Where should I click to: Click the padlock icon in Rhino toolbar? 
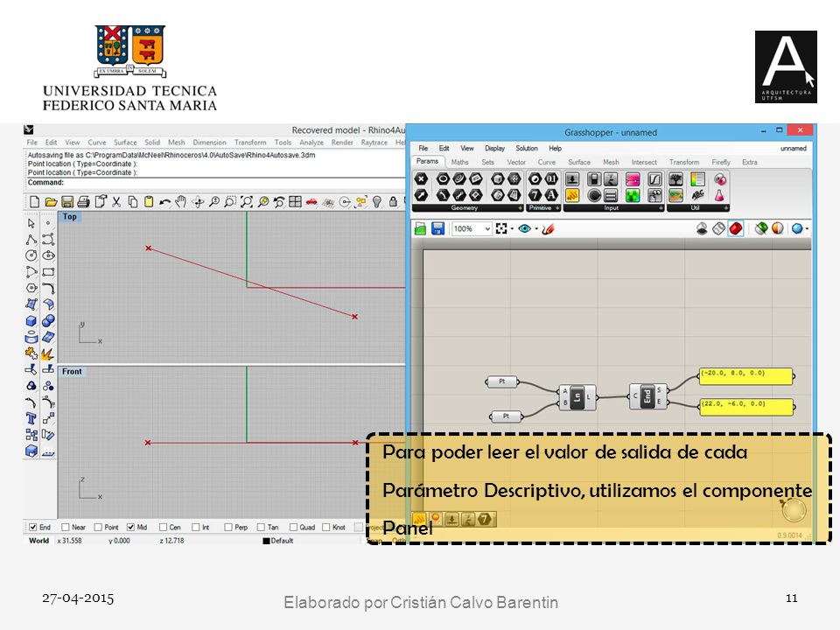point(393,202)
